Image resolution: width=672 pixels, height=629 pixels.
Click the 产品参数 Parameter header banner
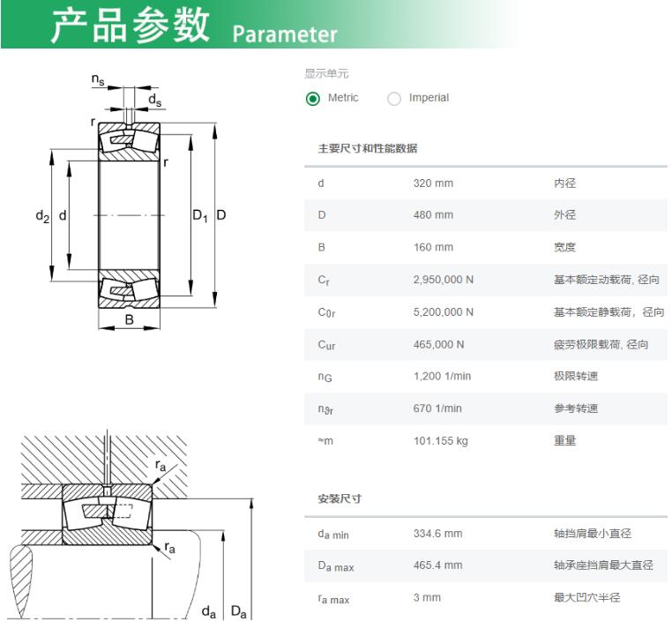coord(261,25)
